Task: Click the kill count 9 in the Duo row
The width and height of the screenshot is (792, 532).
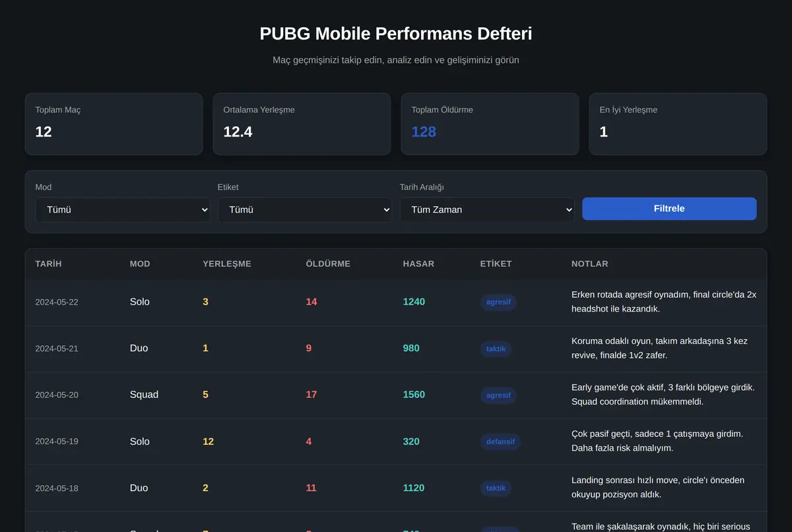Action: click(x=309, y=348)
